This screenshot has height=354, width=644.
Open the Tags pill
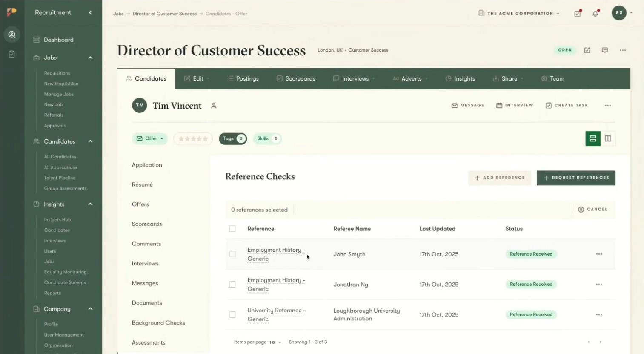(x=233, y=139)
